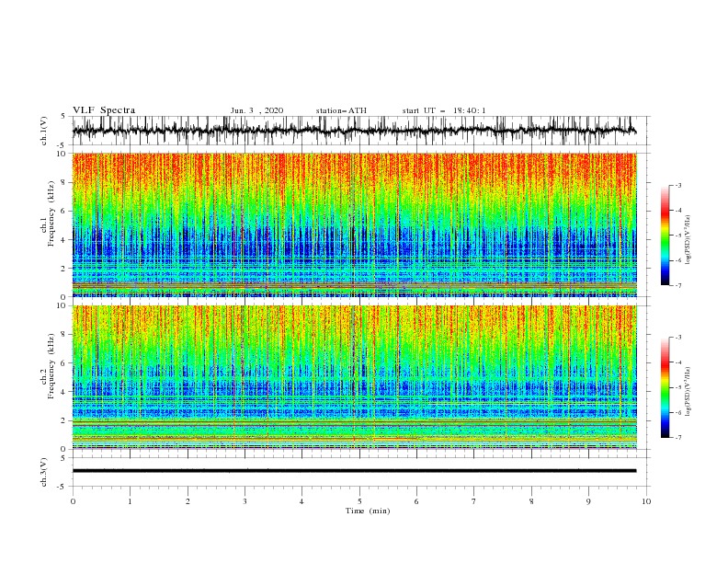Click the "9" time axis tick label
Image resolution: width=728 pixels, height=563 pixels.
click(588, 501)
